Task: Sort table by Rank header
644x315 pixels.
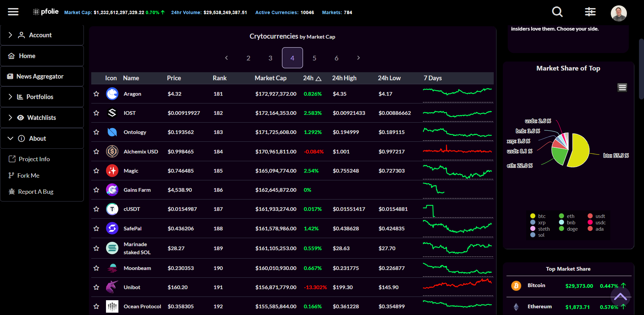Action: pyautogui.click(x=219, y=78)
